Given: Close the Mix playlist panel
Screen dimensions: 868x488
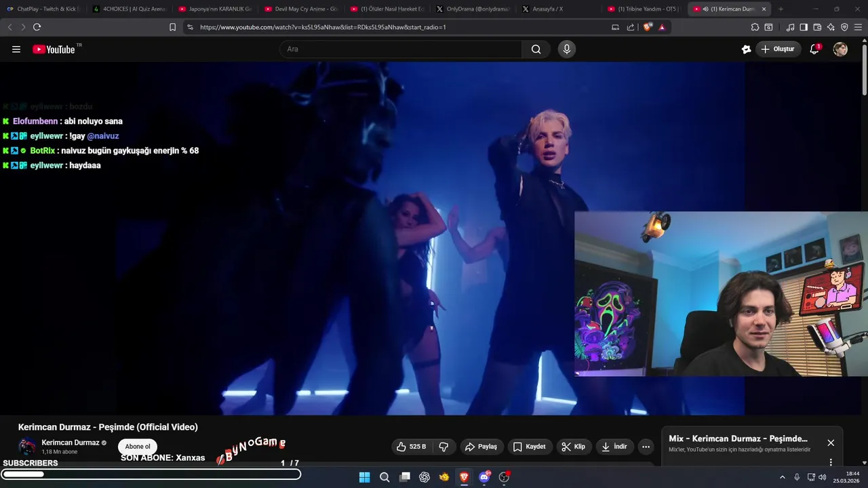Looking at the screenshot, I should pos(831,443).
